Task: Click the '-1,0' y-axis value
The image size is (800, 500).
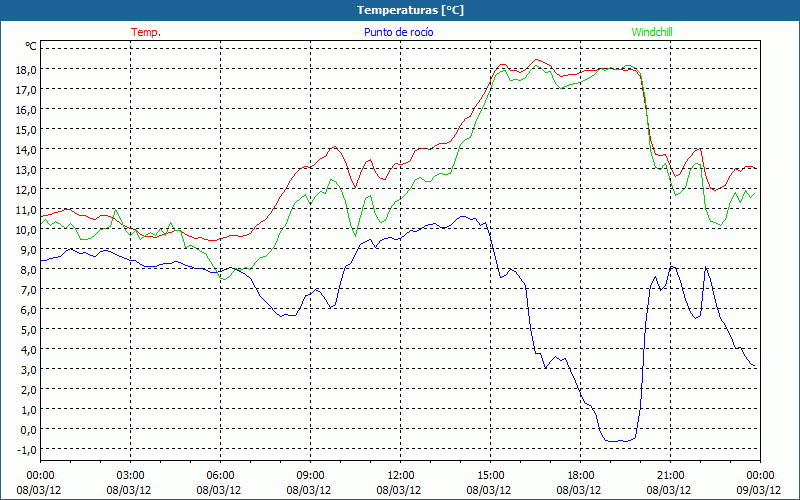Action: (x=27, y=450)
